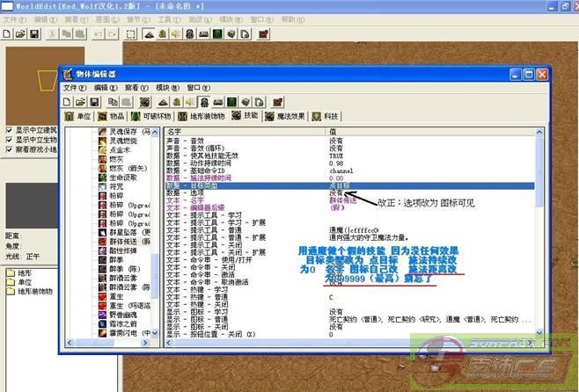Click the Save icon in Object Editor toolbar
The image size is (579, 392).
pyautogui.click(x=97, y=102)
